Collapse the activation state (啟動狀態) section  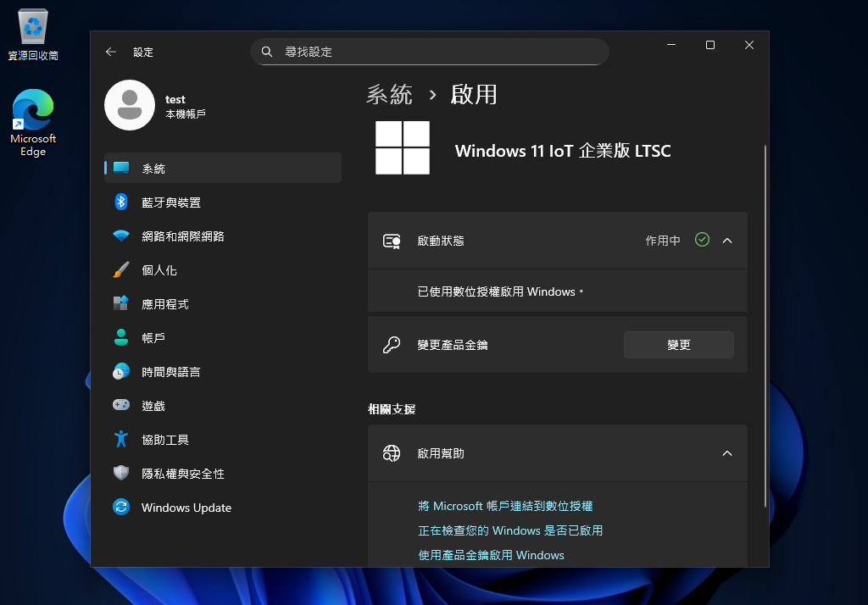(x=726, y=241)
